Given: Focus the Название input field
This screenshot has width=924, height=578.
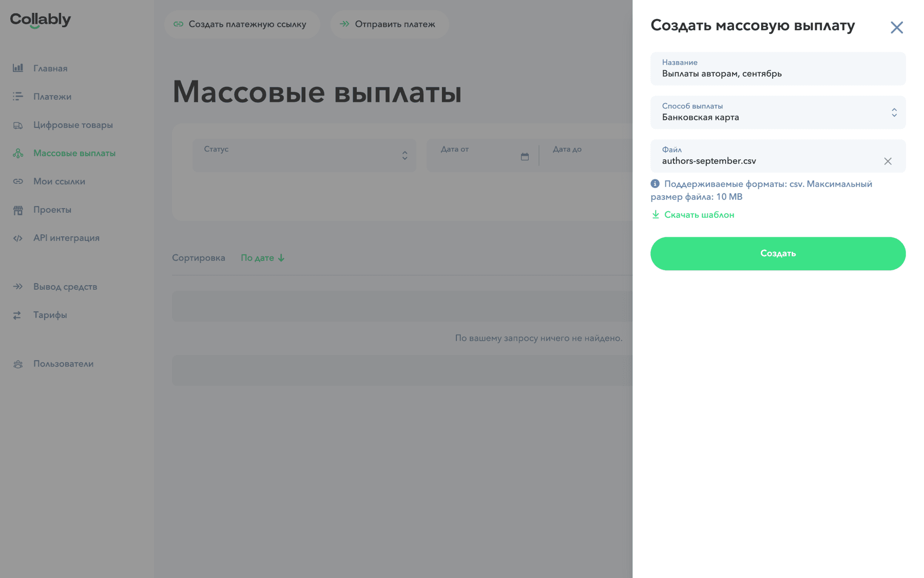Looking at the screenshot, I should tap(778, 68).
